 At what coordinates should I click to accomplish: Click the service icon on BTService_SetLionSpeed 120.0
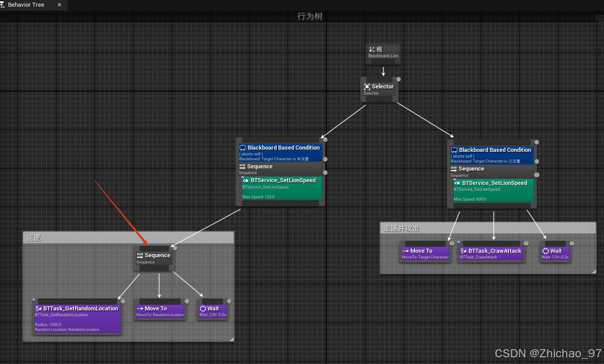click(246, 180)
